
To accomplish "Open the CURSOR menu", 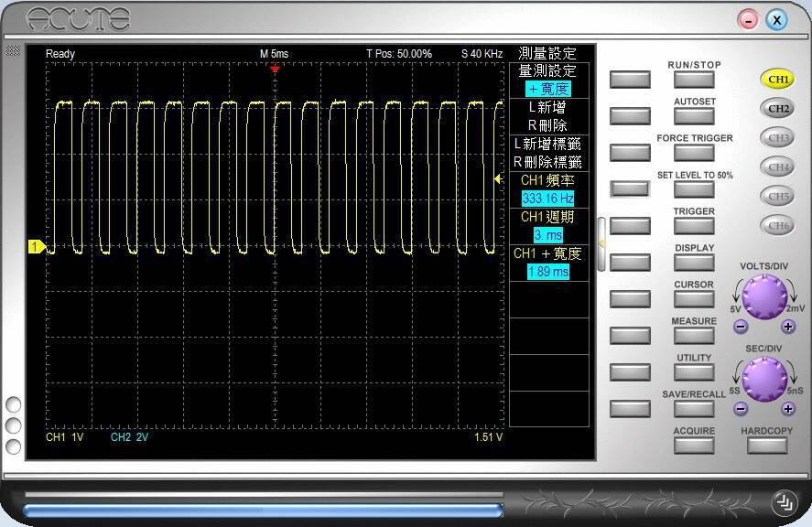I will pyautogui.click(x=694, y=299).
